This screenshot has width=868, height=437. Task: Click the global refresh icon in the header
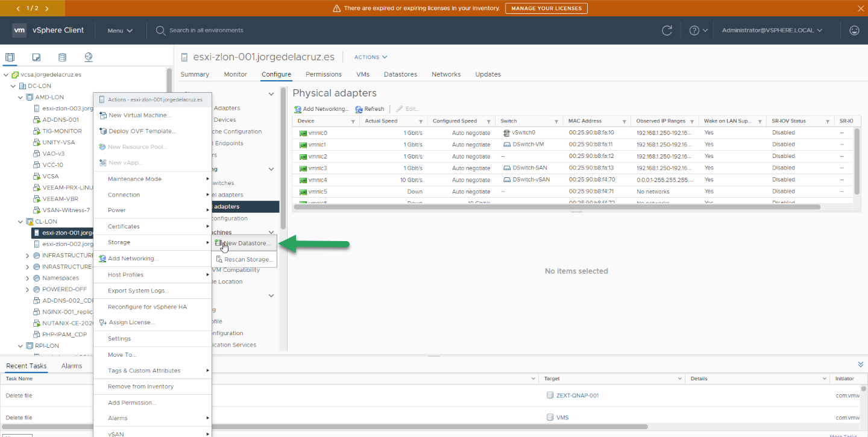[x=667, y=30]
